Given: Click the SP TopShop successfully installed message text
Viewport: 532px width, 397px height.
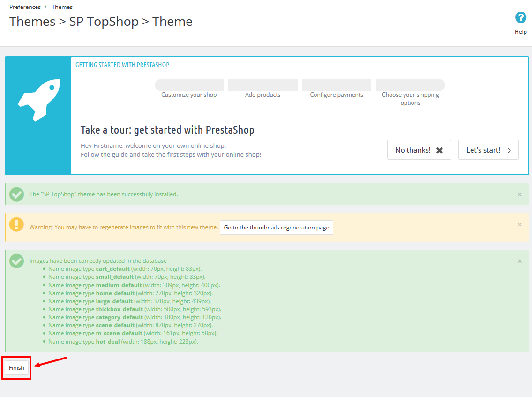Looking at the screenshot, I should coord(104,194).
